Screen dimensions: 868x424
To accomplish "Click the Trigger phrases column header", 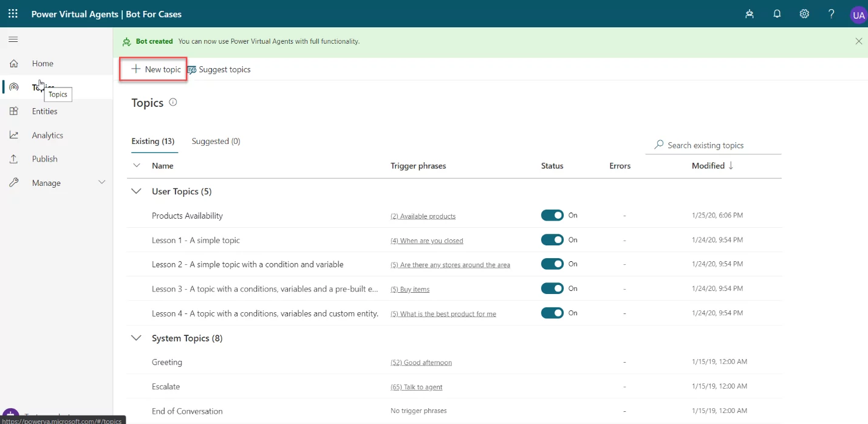I will pos(419,166).
